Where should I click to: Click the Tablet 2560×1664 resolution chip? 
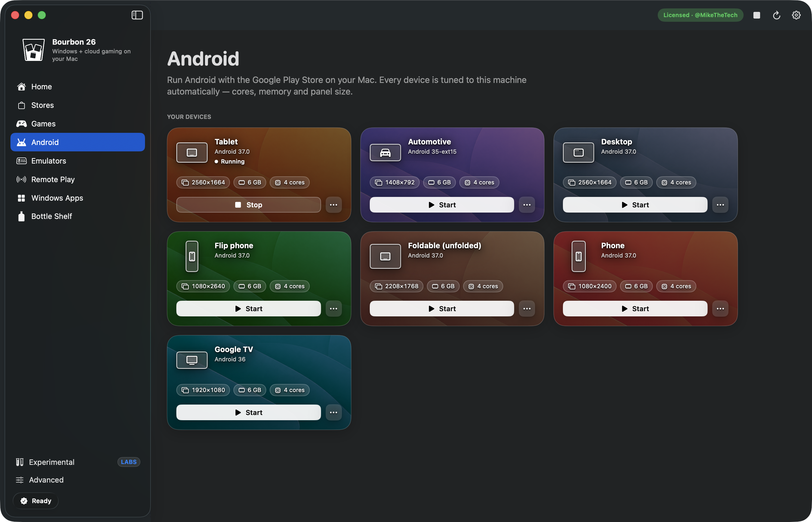coord(203,182)
